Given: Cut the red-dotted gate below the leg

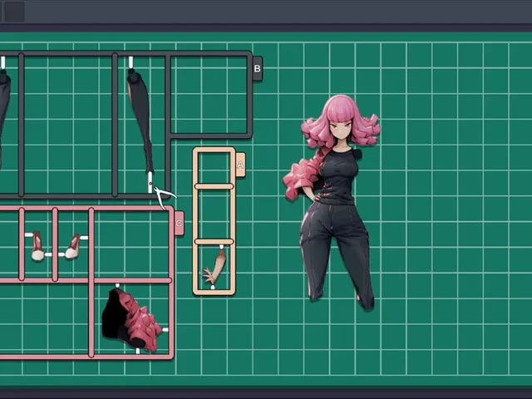Looking at the screenshot, I should [x=150, y=183].
